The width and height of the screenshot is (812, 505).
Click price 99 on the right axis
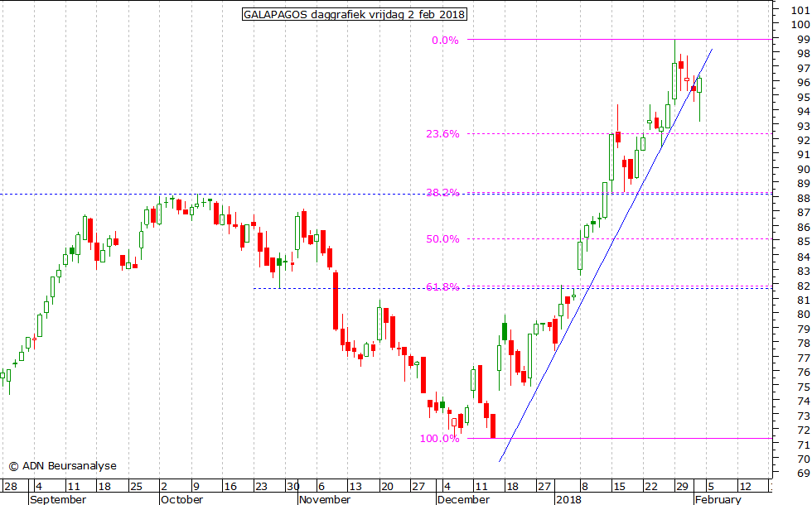point(804,40)
